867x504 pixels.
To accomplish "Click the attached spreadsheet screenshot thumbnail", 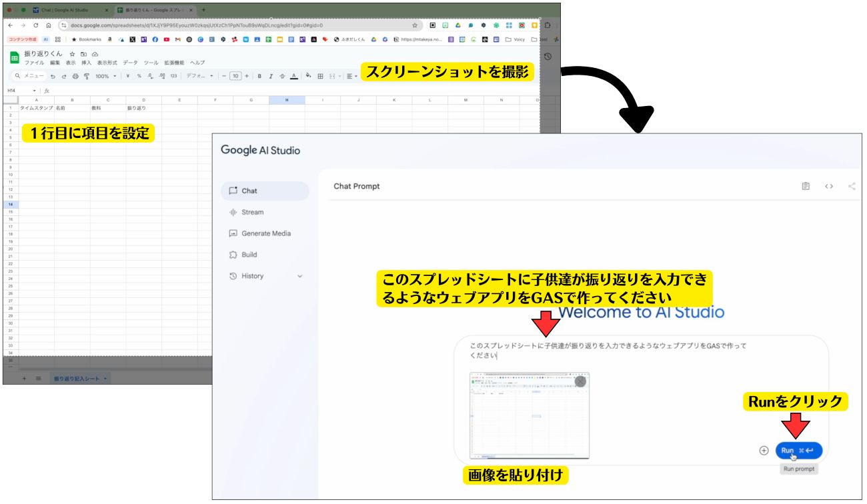I will pyautogui.click(x=530, y=415).
